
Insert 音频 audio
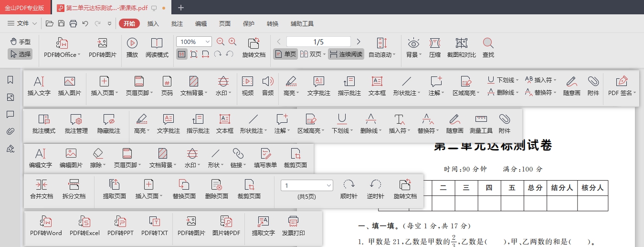tap(268, 86)
